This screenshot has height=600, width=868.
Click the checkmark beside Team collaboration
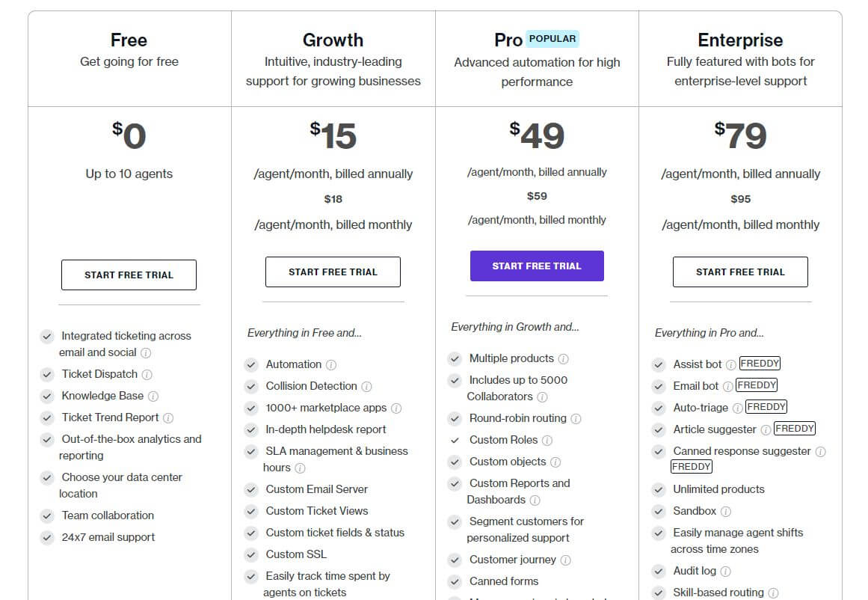46,515
